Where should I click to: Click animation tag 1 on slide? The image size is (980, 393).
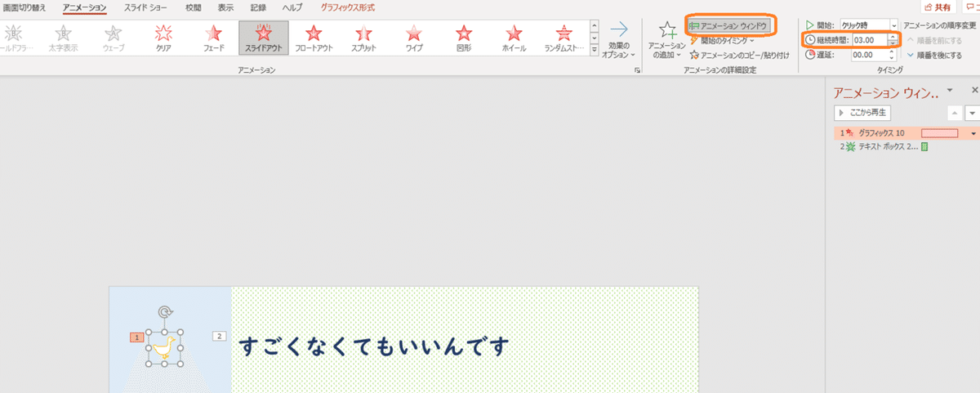pyautogui.click(x=136, y=337)
